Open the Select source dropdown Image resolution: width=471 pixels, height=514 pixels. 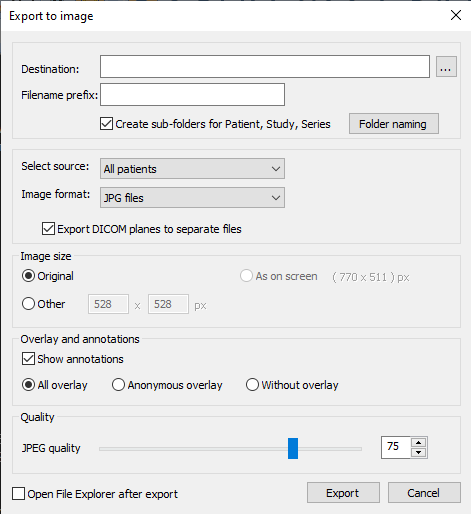point(192,169)
